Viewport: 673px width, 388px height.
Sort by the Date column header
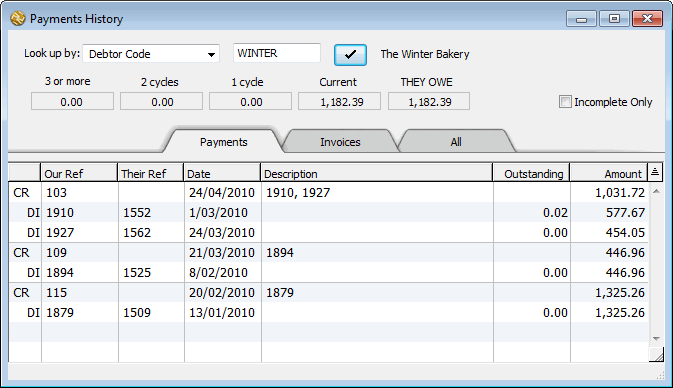(x=222, y=173)
